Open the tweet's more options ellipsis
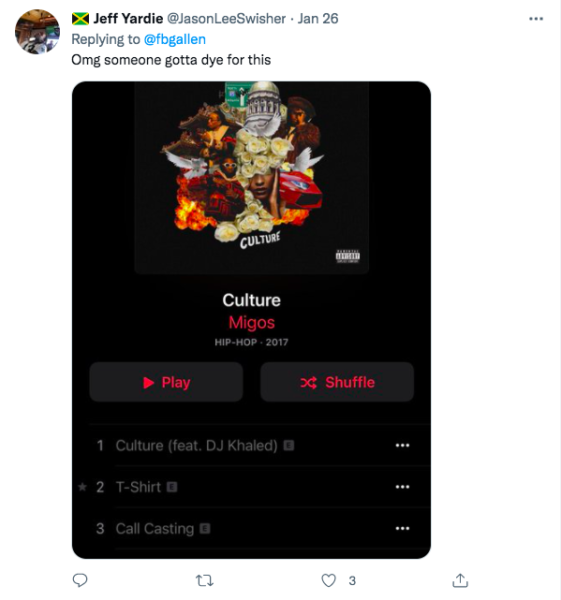Viewport: 561px width, 600px height. tap(536, 19)
